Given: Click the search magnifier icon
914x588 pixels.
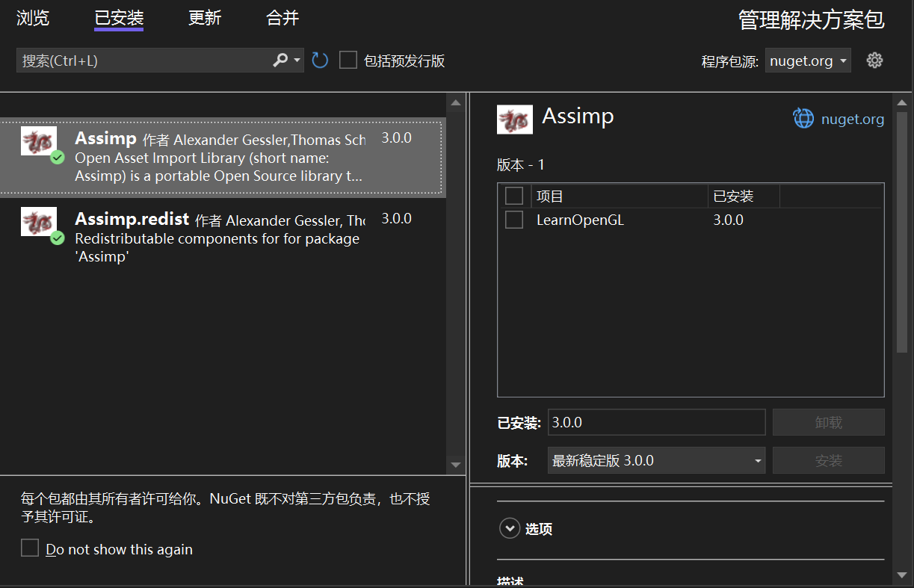Looking at the screenshot, I should coord(280,60).
